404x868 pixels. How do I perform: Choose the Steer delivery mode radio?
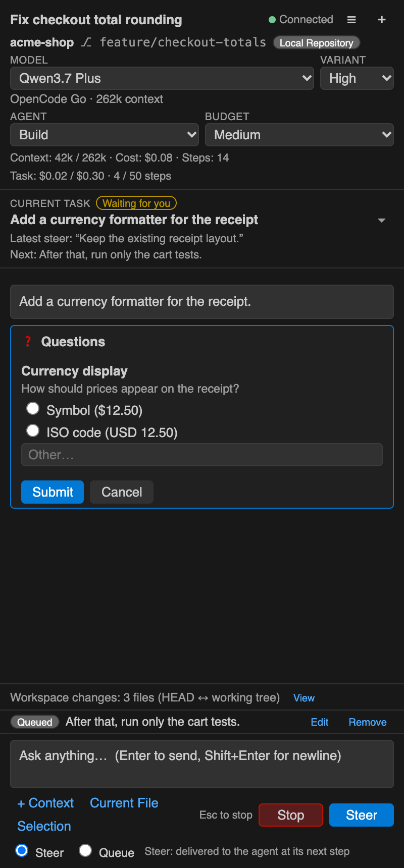point(22,850)
